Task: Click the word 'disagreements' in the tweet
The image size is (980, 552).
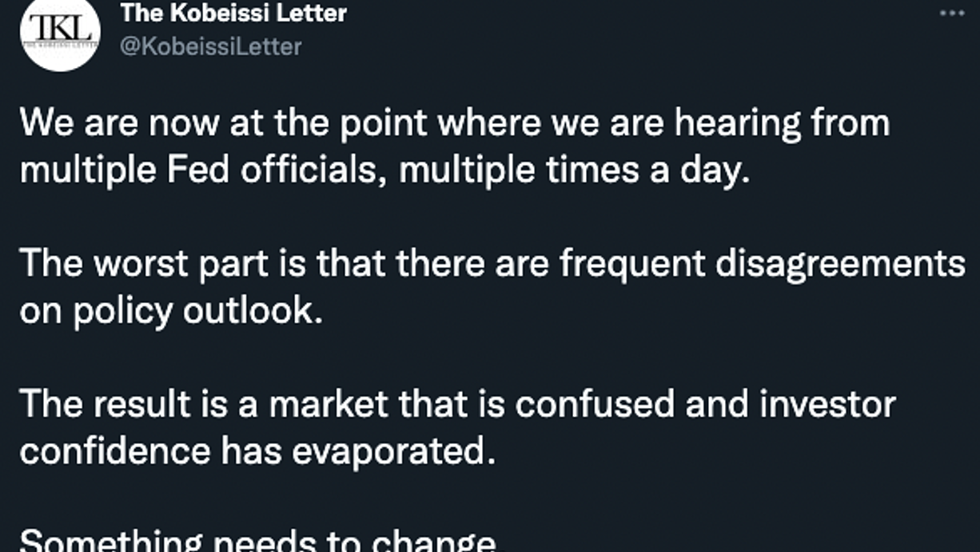Action: (x=840, y=265)
